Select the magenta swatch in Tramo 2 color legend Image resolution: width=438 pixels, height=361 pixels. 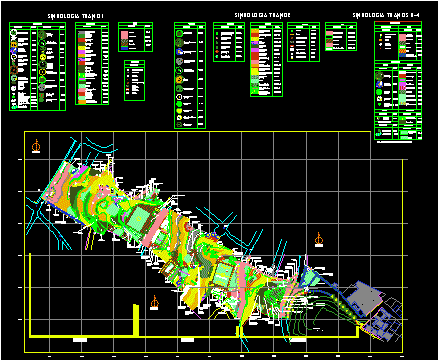pyautogui.click(x=255, y=50)
